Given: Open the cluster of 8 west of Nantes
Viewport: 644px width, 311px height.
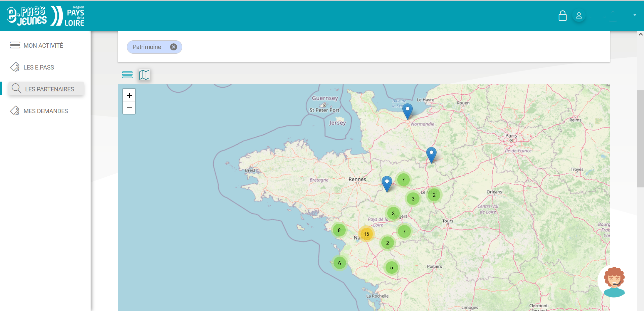Looking at the screenshot, I should [339, 230].
